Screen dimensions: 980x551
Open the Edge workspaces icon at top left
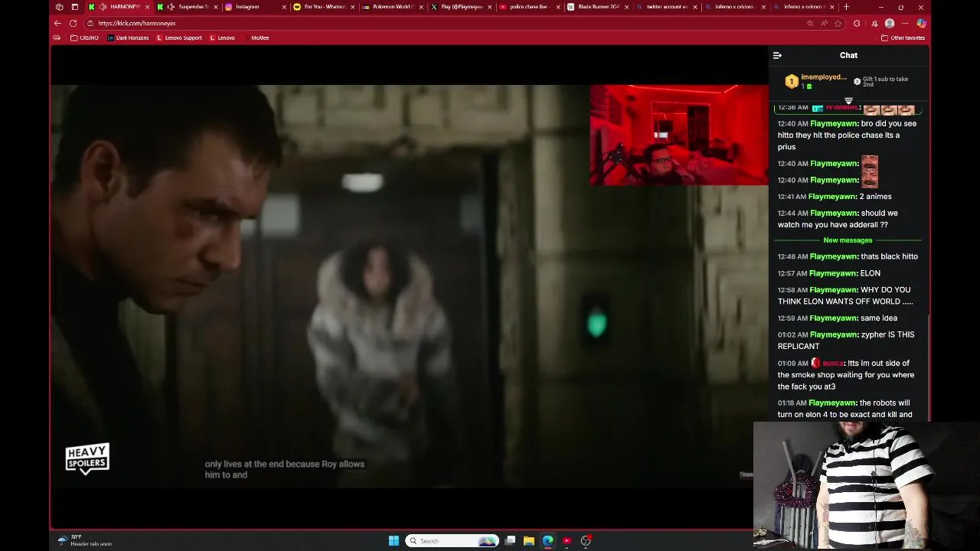(59, 7)
